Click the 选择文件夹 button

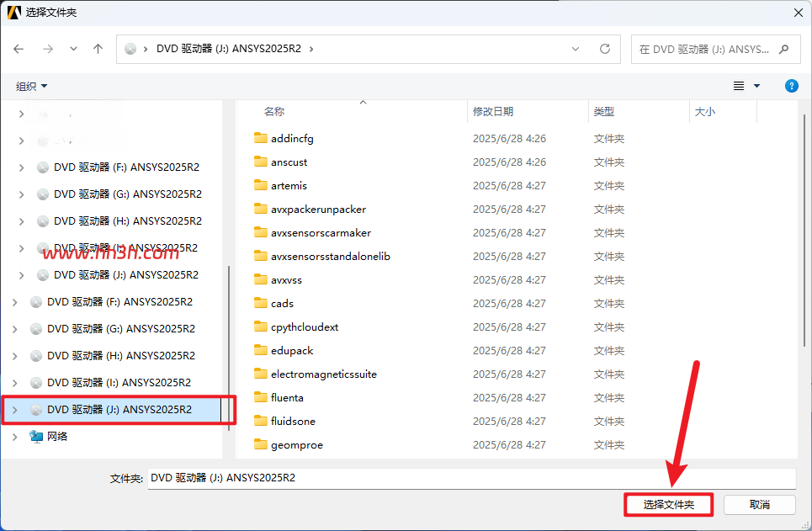pos(669,505)
